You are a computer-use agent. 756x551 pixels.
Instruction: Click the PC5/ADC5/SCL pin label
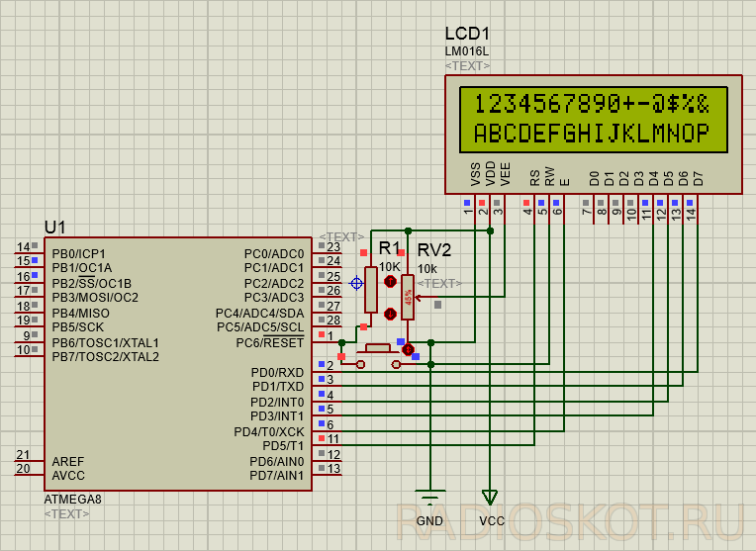pos(260,326)
